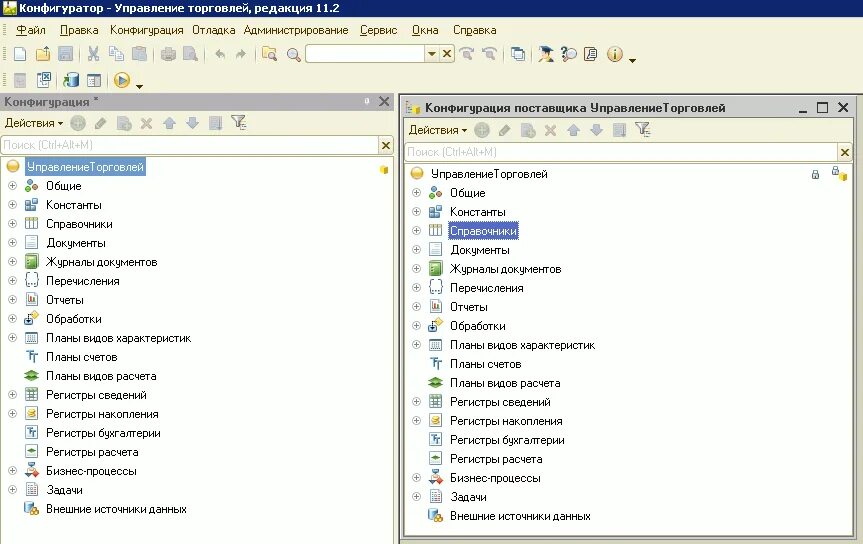Open the Справка menu
This screenshot has height=544, width=863.
pyautogui.click(x=474, y=30)
